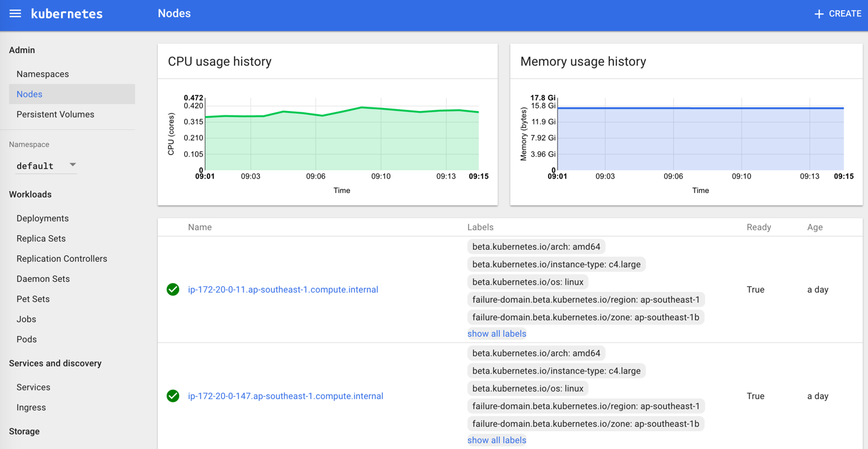Open Persistent Volumes page
Screen dimensions: 868x449
[56, 114]
